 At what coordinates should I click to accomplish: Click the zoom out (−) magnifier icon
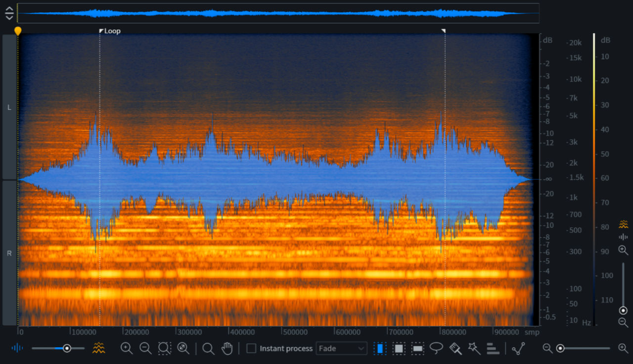[145, 348]
